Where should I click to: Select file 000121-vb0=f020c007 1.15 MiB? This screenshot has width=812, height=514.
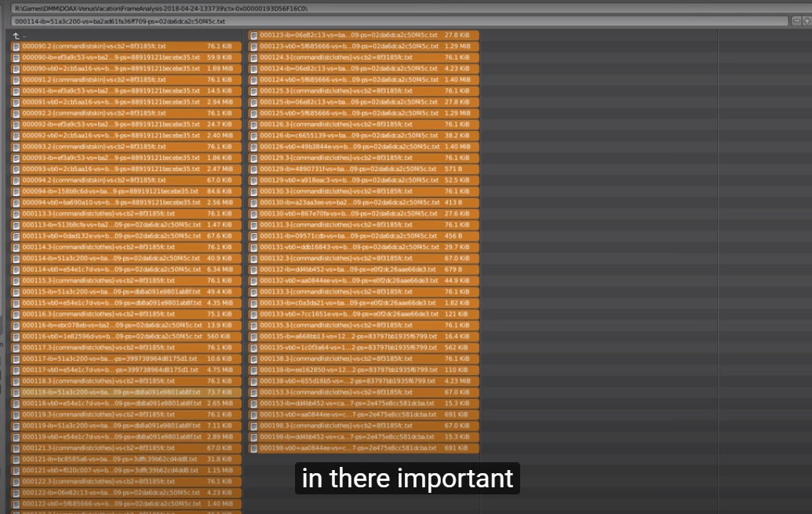point(126,471)
